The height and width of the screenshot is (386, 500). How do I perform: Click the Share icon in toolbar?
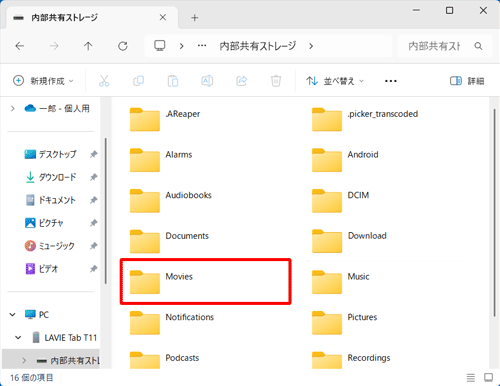(242, 81)
